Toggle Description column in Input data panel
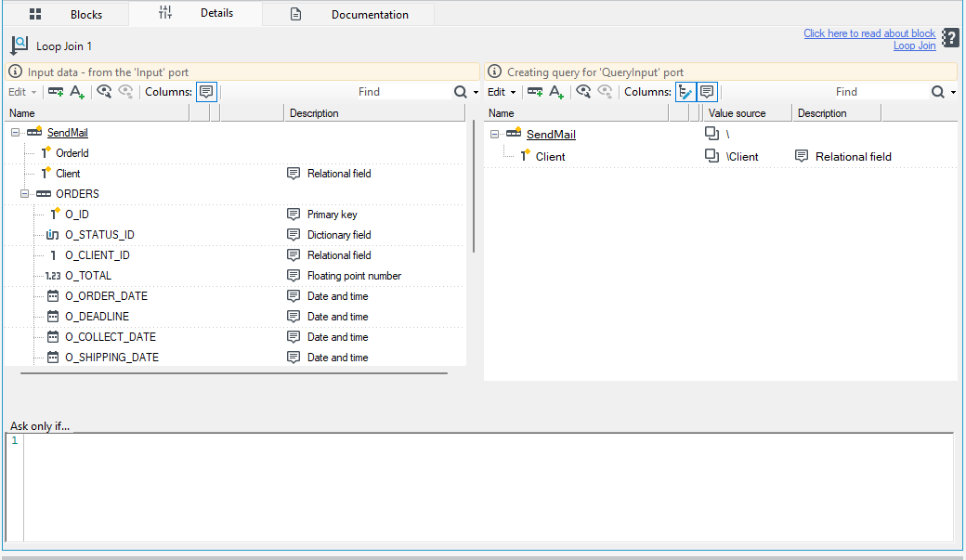 pos(206,92)
